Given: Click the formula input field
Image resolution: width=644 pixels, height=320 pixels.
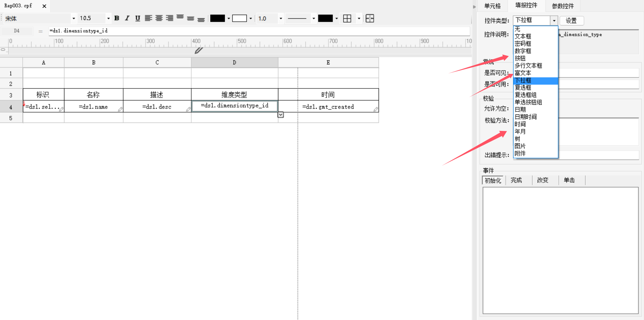Looking at the screenshot, I should tap(259, 31).
